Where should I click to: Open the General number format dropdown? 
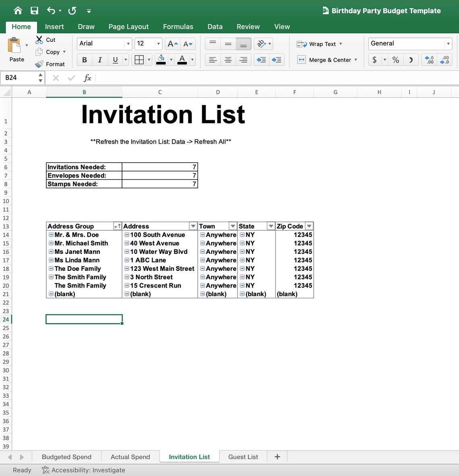(x=448, y=43)
